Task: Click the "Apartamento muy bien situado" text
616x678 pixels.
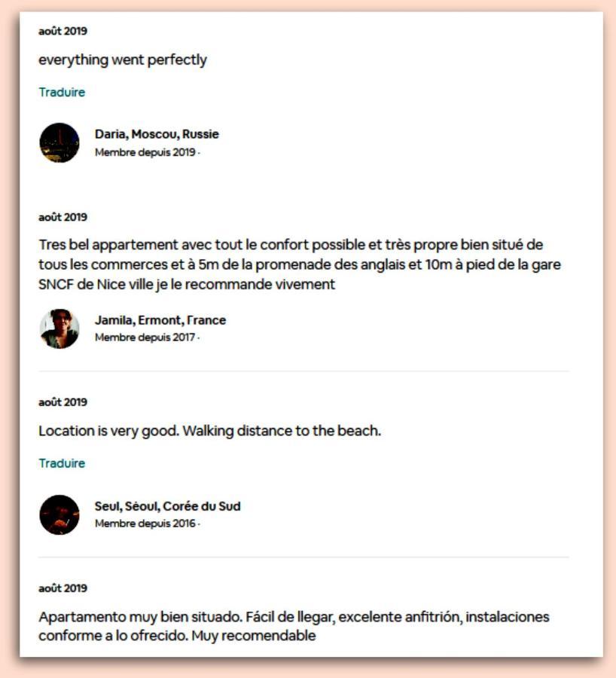Action: 139,618
